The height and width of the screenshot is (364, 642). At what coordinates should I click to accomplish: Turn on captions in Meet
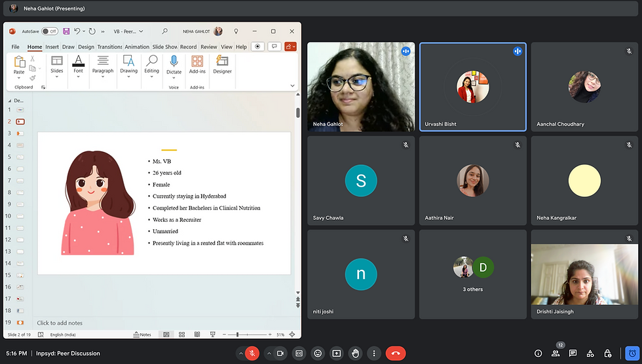pyautogui.click(x=299, y=354)
